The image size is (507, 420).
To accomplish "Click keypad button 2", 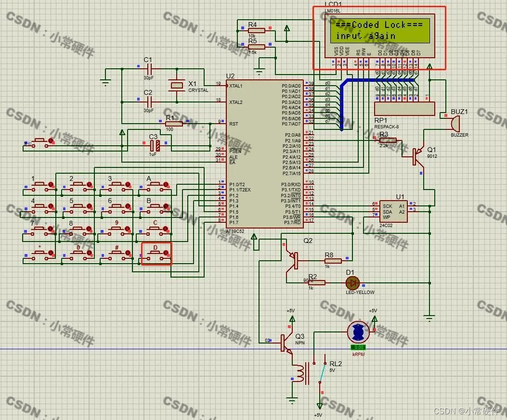I will [x=78, y=187].
